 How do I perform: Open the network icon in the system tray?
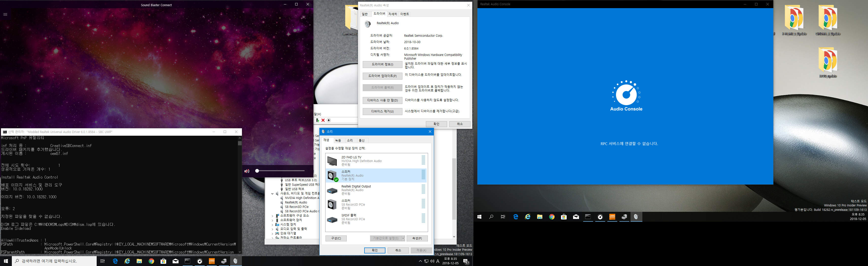tap(426, 261)
